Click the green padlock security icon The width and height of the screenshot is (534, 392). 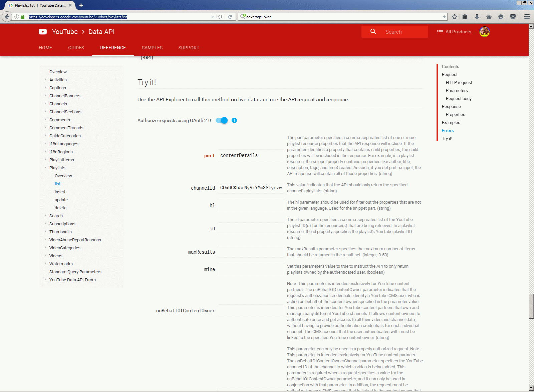point(23,17)
